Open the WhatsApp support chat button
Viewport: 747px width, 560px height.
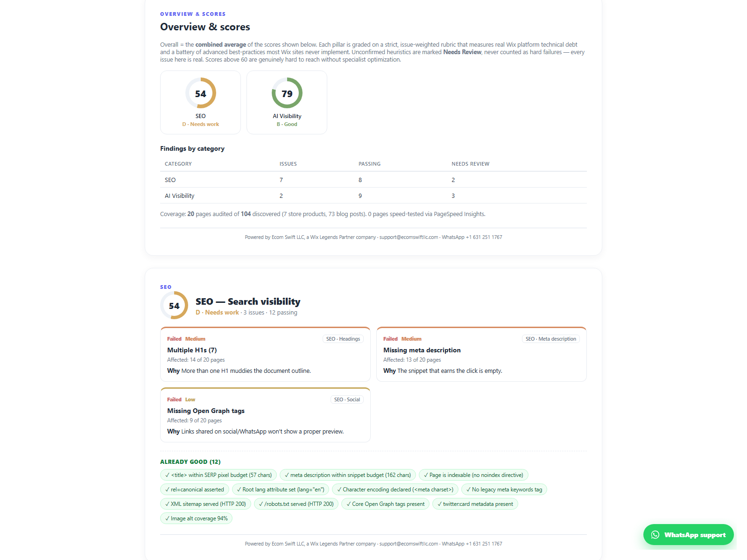[x=689, y=535]
